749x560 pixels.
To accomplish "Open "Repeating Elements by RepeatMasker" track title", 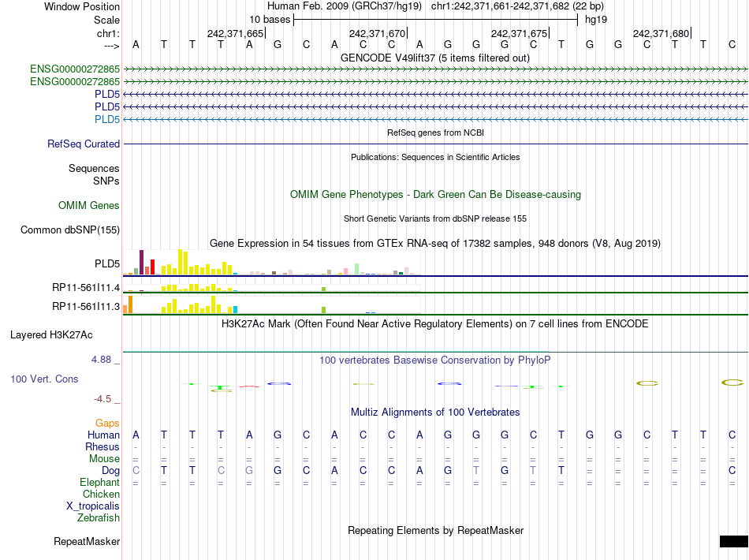I will click(435, 530).
